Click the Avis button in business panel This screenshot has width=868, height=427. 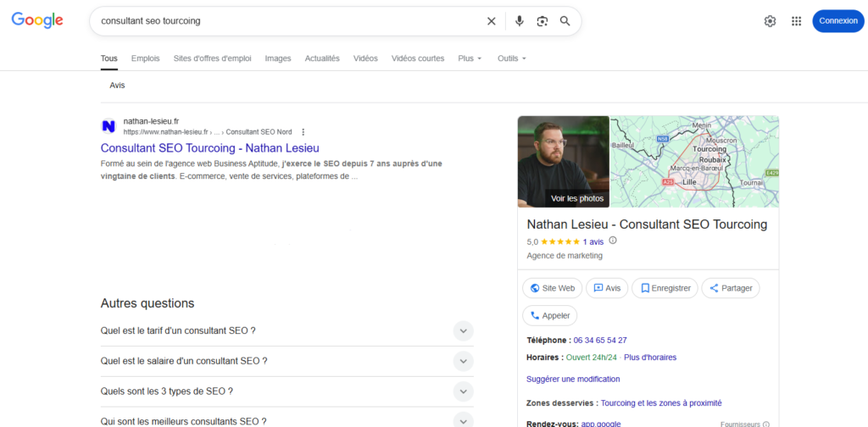click(607, 288)
